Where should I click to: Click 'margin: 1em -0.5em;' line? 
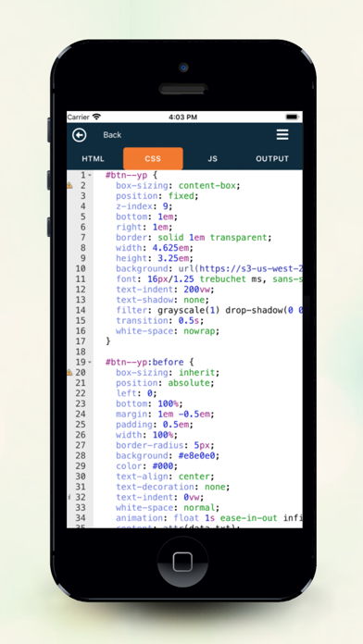165,414
